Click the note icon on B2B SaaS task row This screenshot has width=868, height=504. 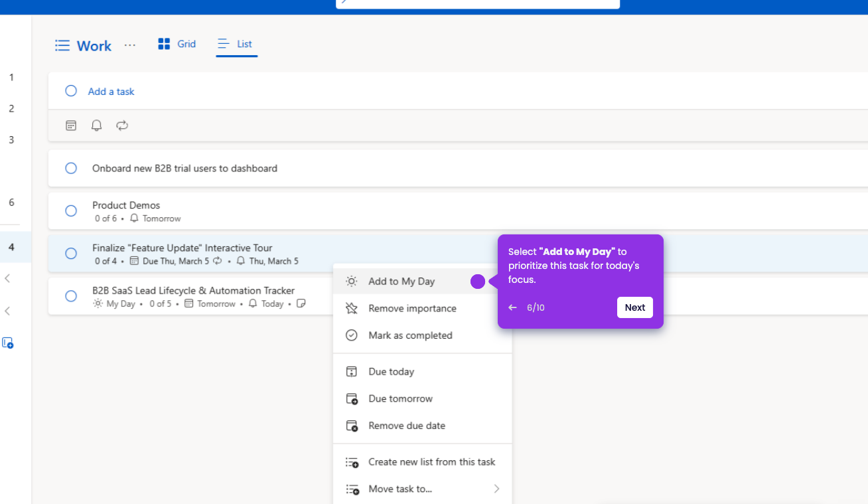point(301,303)
